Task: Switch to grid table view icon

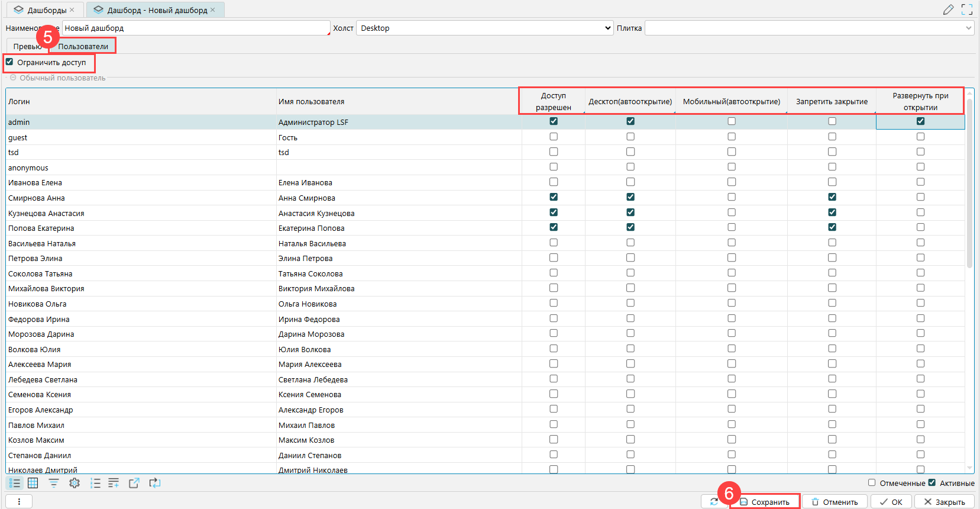Action: [33, 483]
